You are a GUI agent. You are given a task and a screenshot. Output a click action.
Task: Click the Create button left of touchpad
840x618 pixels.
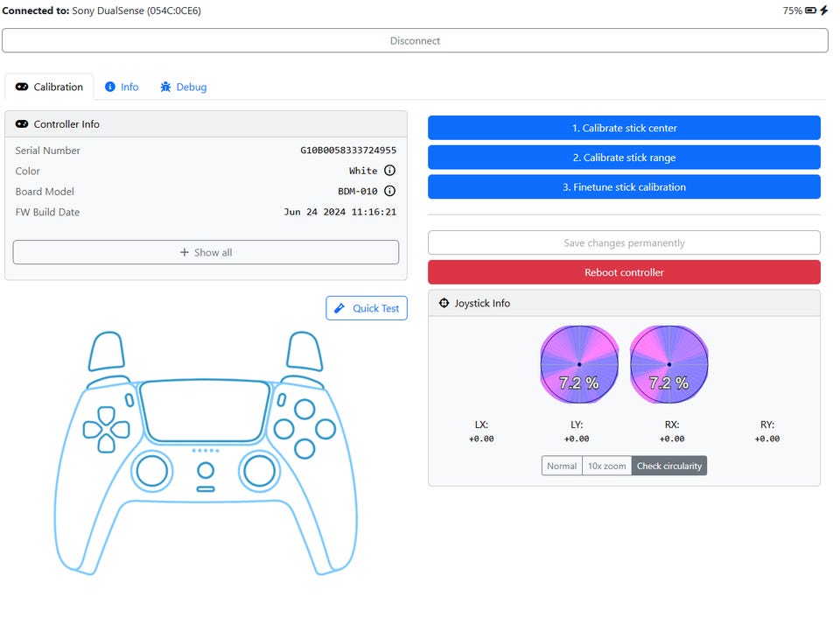129,400
